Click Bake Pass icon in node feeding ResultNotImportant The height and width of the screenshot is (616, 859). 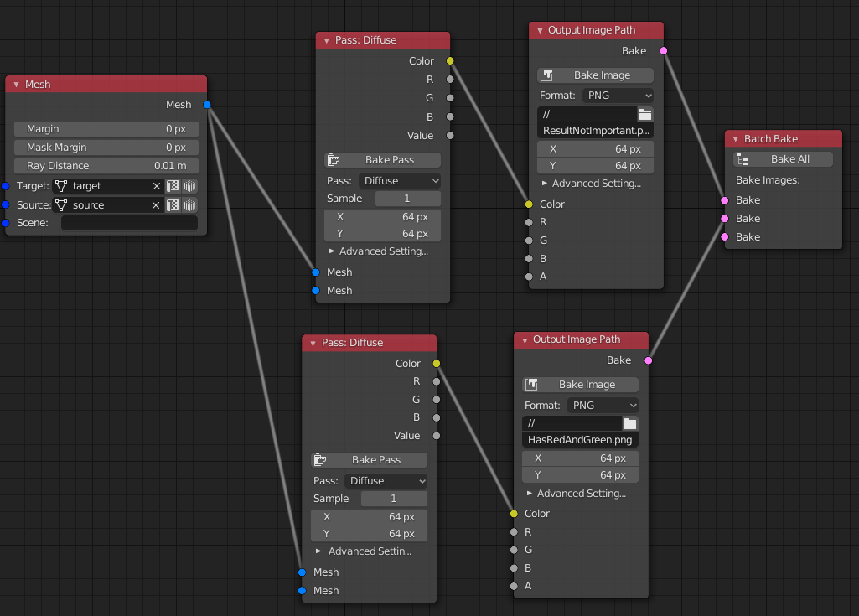[x=333, y=160]
